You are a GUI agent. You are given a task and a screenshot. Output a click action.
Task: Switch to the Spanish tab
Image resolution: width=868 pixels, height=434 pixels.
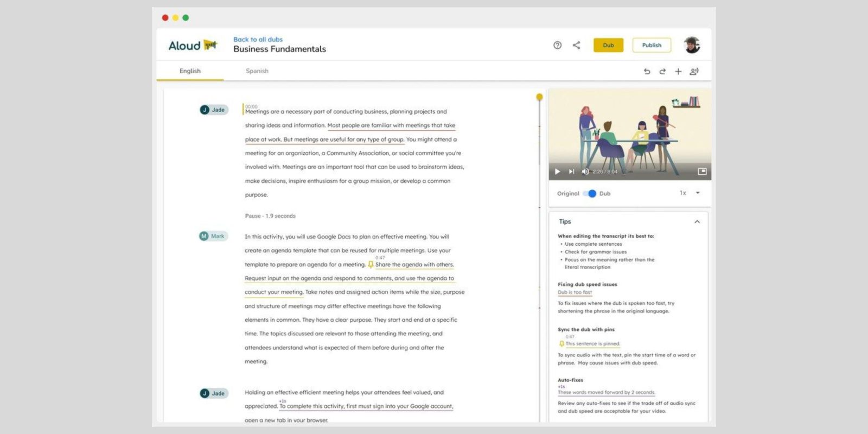coord(257,71)
